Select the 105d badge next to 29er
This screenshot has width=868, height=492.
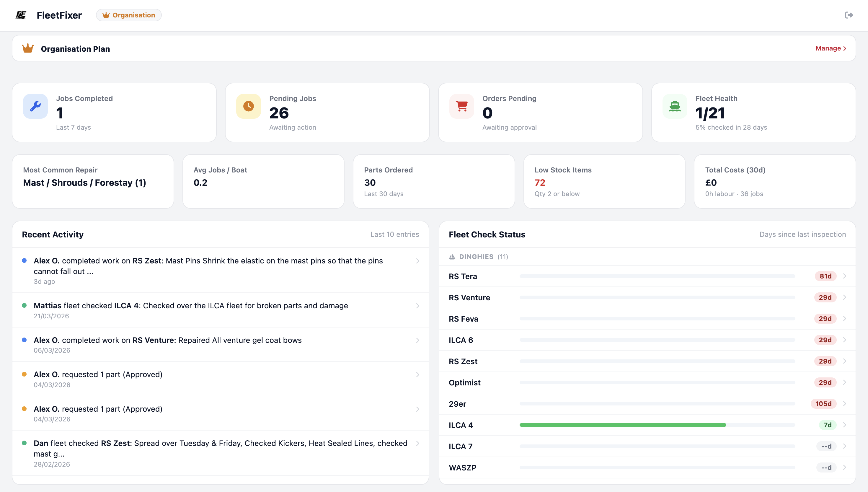pyautogui.click(x=824, y=403)
